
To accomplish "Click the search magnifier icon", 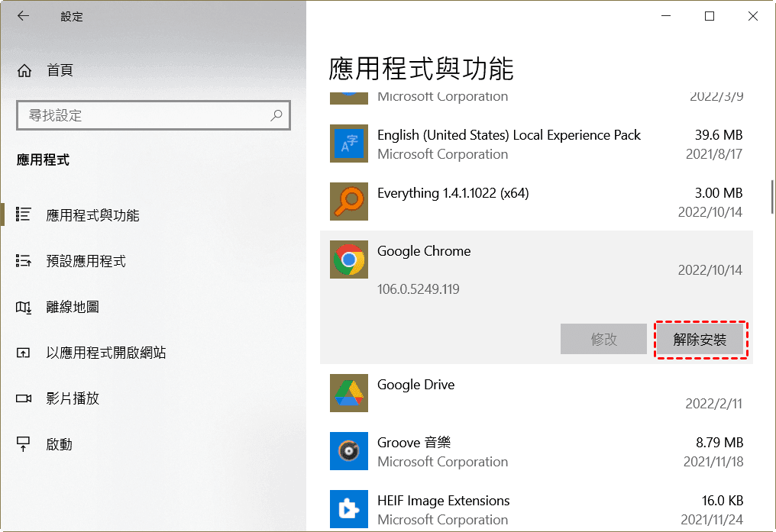I will click(276, 115).
